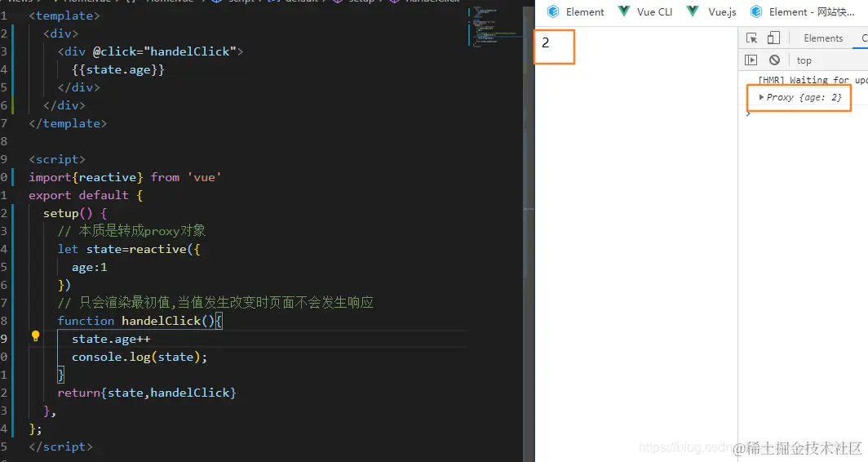Viewport: 868px width, 462px height.
Task: Click the comment starting 只会渲染最初值
Action: point(215,303)
